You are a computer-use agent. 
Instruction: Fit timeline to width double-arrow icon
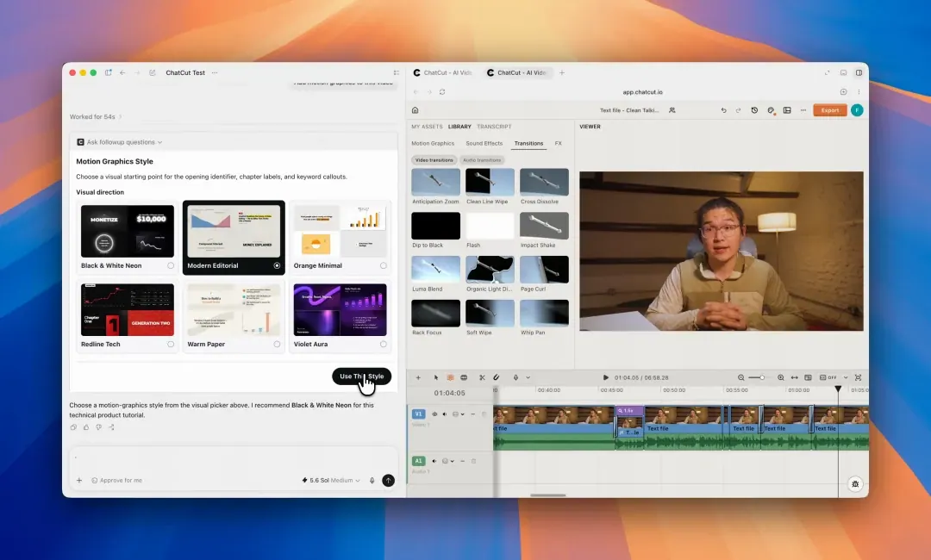795,377
